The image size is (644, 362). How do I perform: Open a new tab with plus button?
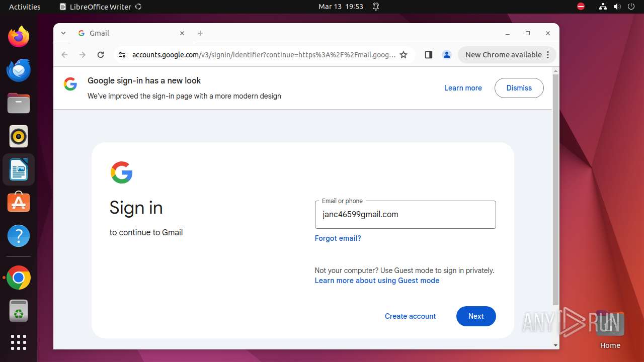(x=200, y=33)
